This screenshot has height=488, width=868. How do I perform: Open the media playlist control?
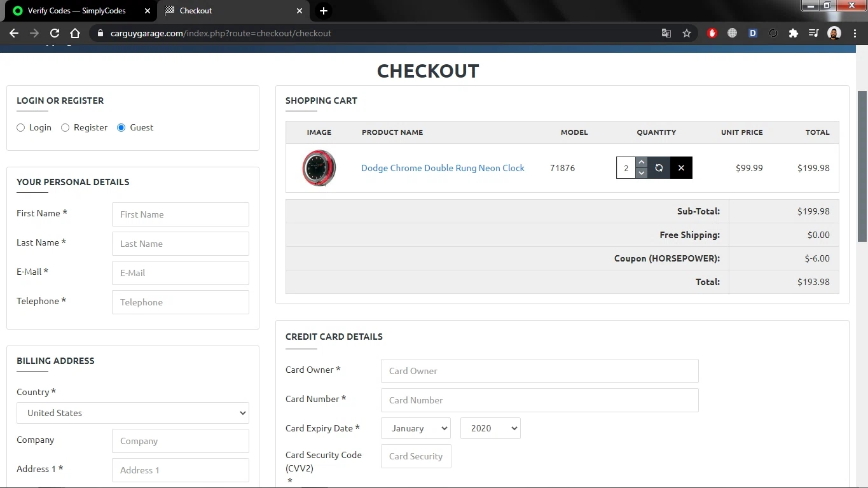814,33
